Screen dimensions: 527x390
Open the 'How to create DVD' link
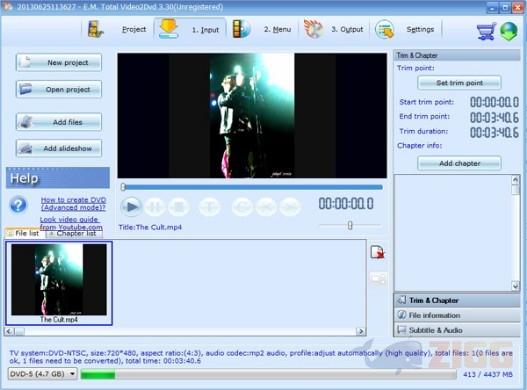[73, 204]
